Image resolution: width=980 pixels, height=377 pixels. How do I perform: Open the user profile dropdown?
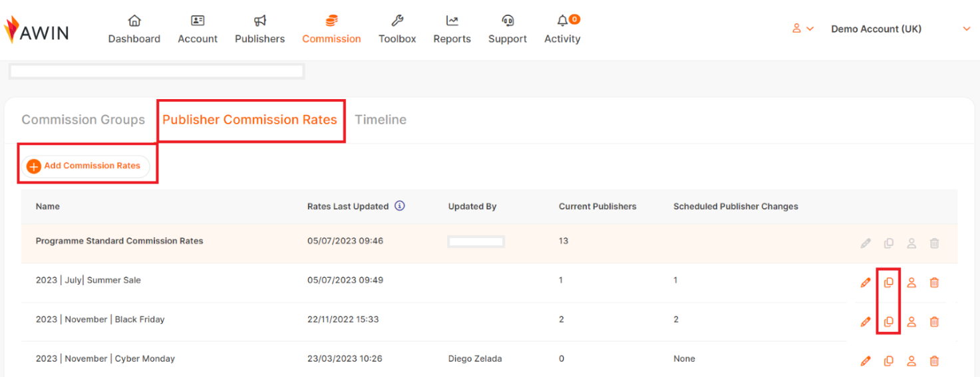tap(802, 29)
